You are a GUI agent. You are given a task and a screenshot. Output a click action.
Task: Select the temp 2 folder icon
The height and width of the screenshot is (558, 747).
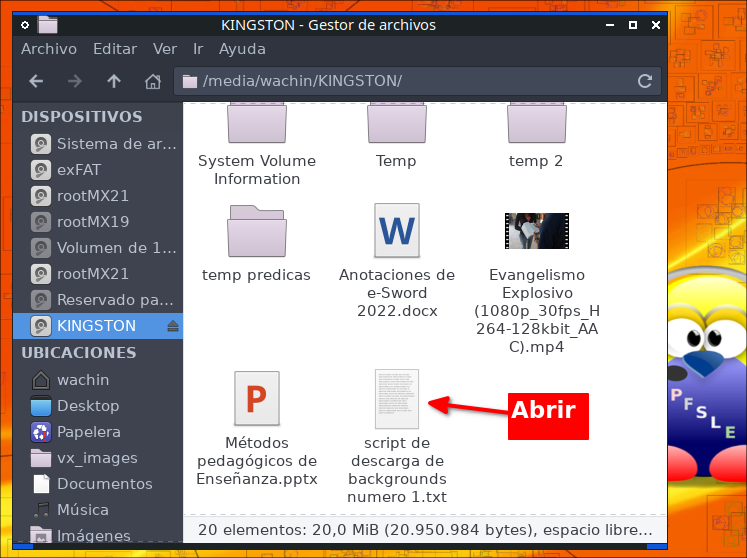tap(536, 123)
